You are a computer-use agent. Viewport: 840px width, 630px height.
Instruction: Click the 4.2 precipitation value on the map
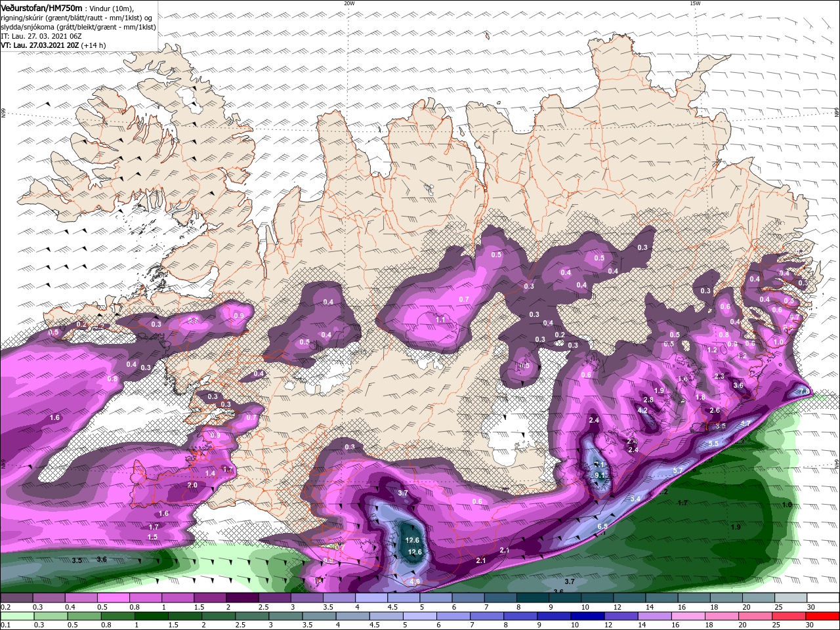642,411
